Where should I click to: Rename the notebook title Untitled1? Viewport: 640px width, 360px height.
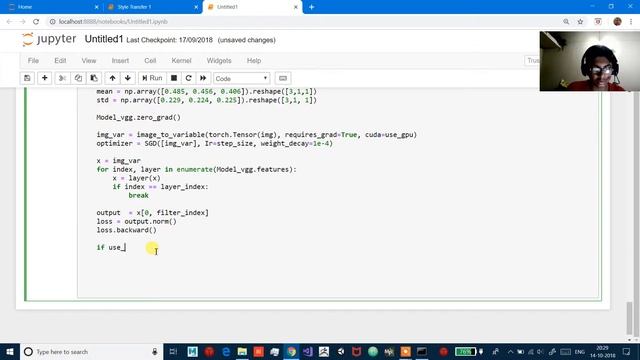104,39
